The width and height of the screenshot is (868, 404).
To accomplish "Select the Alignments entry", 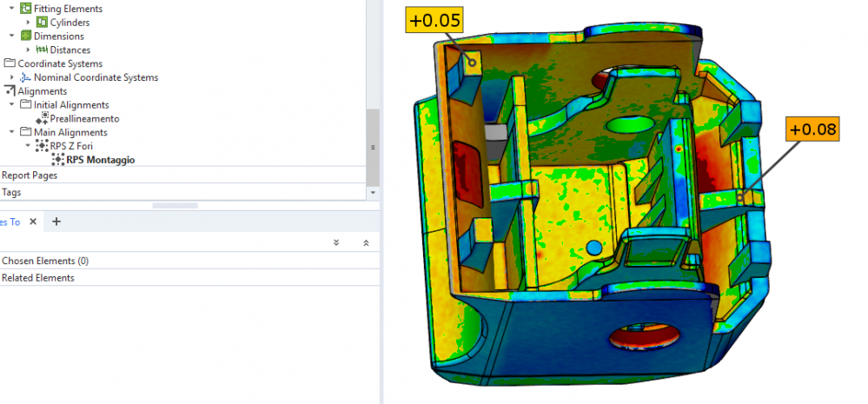I will click(x=42, y=90).
